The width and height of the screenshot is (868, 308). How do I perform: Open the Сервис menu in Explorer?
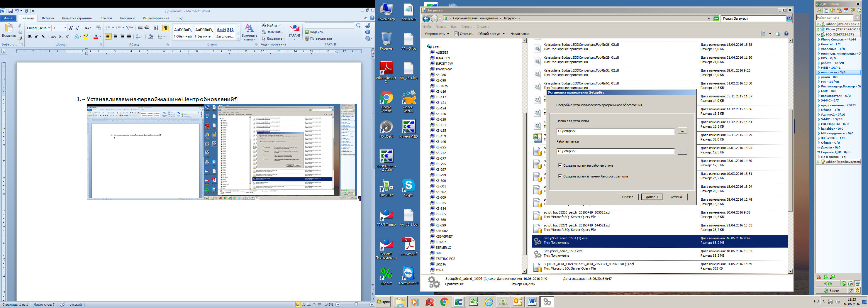pos(467,27)
